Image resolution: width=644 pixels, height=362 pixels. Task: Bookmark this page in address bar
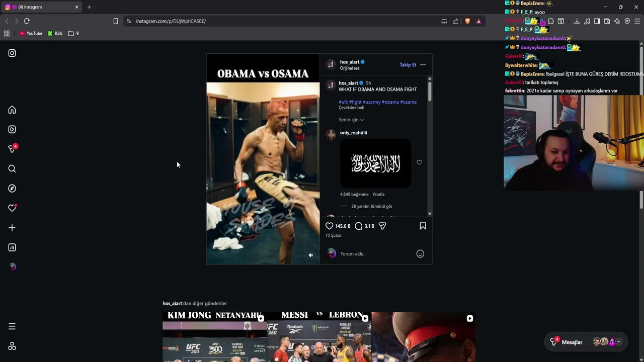[x=115, y=21]
